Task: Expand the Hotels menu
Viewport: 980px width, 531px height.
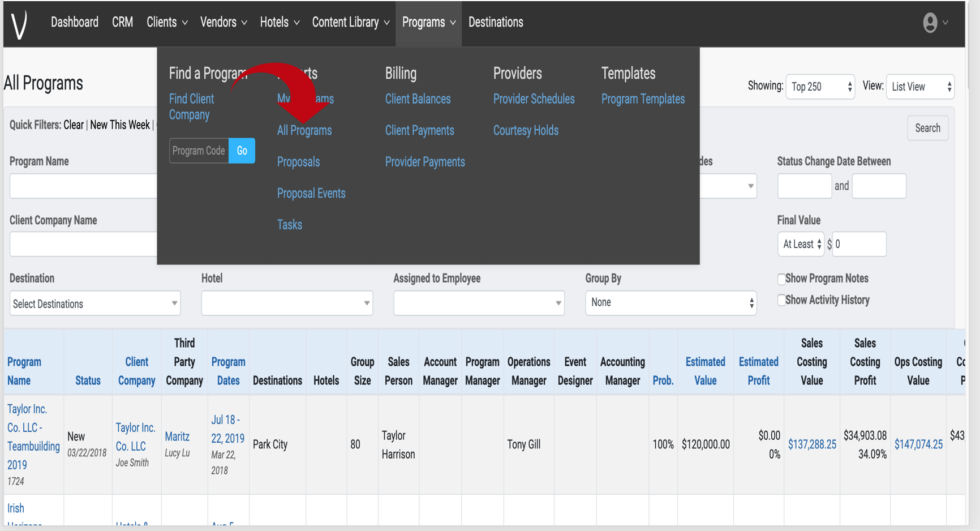Action: pos(280,22)
